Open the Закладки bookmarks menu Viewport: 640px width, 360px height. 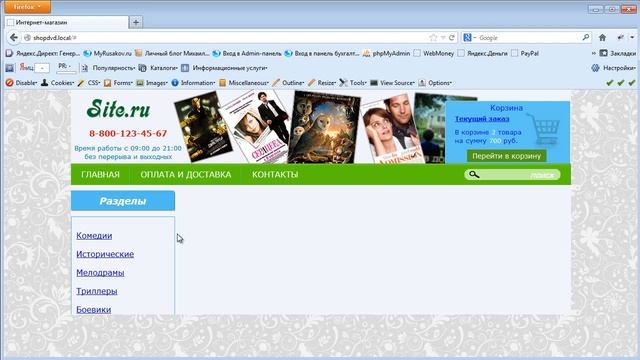(618, 53)
